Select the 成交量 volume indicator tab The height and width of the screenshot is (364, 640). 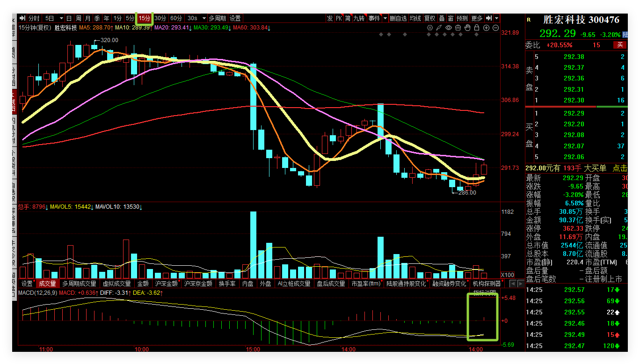pyautogui.click(x=47, y=284)
